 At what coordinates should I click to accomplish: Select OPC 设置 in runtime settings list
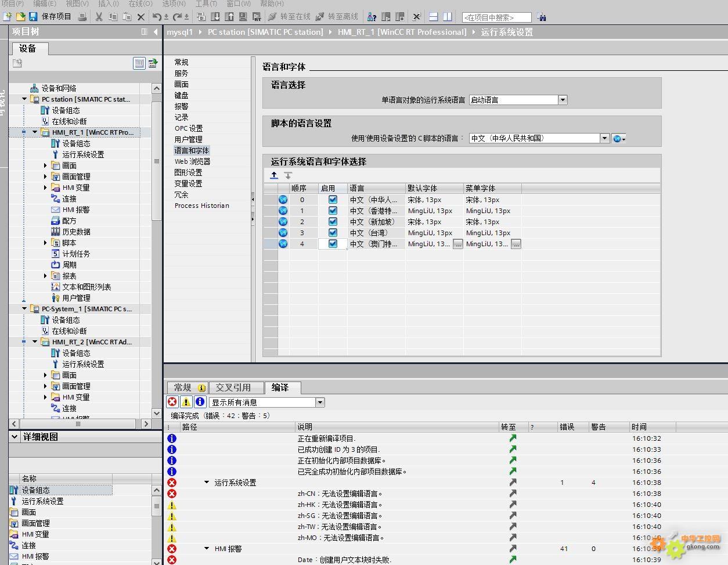189,128
